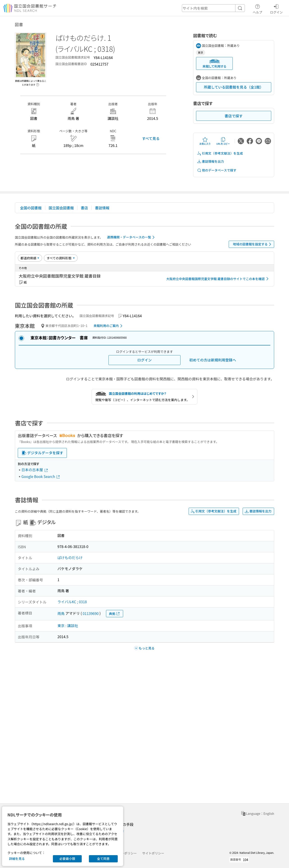Open the Help icon

tap(257, 9)
